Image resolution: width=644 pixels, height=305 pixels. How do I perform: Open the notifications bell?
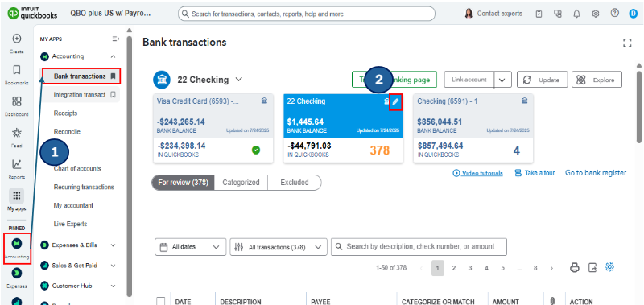(576, 14)
